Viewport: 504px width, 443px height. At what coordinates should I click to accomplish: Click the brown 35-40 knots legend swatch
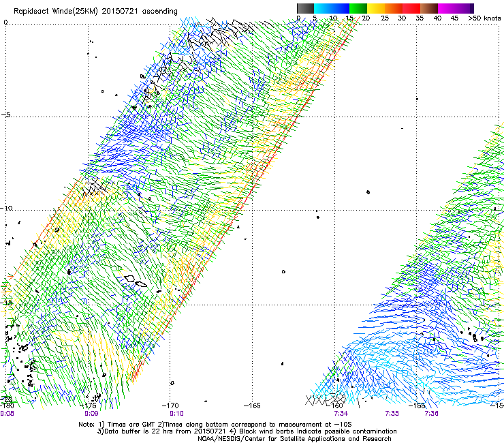[429, 8]
